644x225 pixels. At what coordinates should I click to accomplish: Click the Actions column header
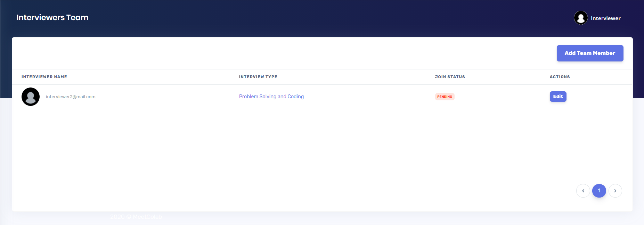coord(560,77)
